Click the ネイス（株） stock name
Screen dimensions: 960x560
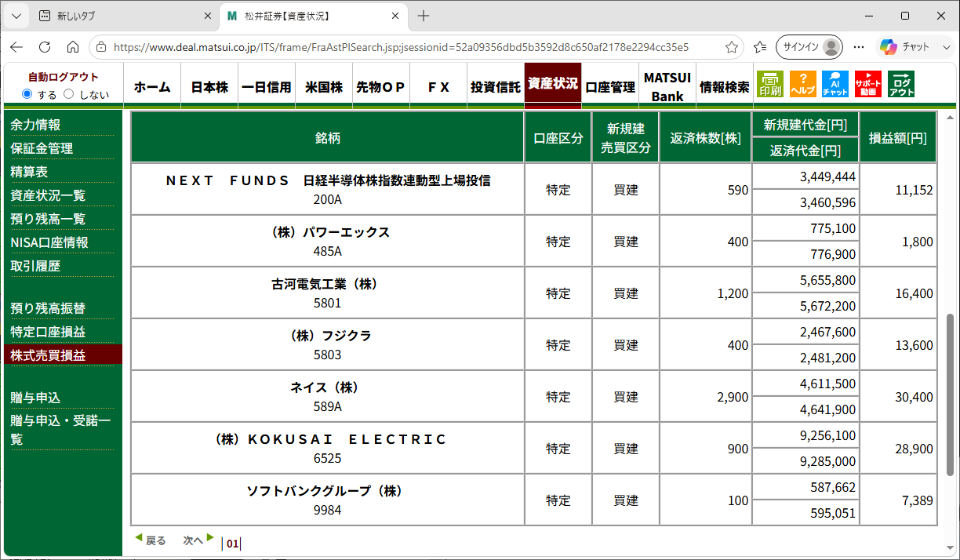click(327, 387)
